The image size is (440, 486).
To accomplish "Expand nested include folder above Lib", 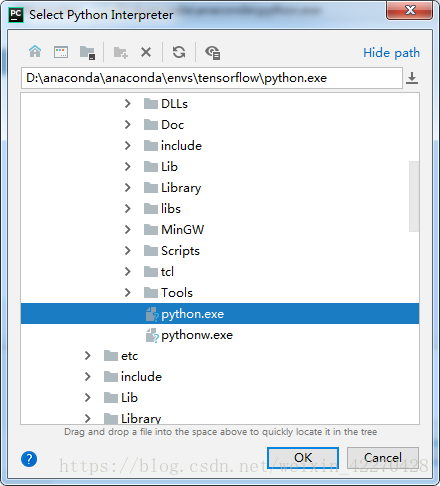I will tap(127, 146).
